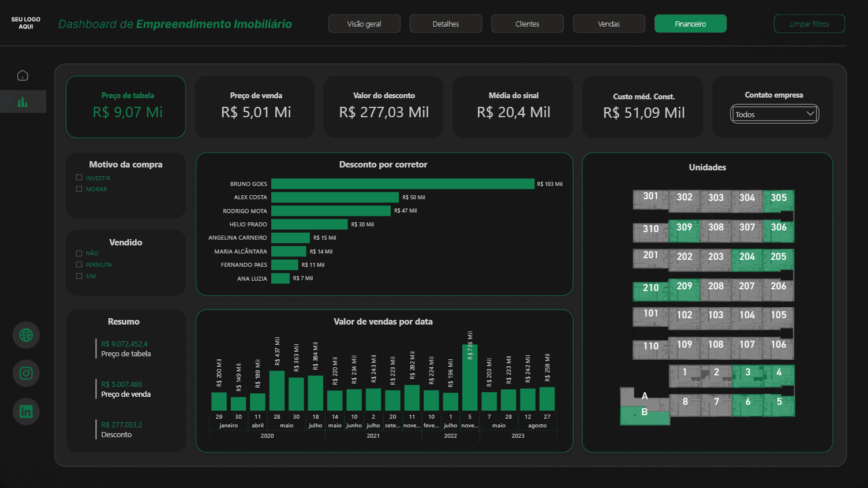Click the Limpar filtros button

click(x=809, y=24)
